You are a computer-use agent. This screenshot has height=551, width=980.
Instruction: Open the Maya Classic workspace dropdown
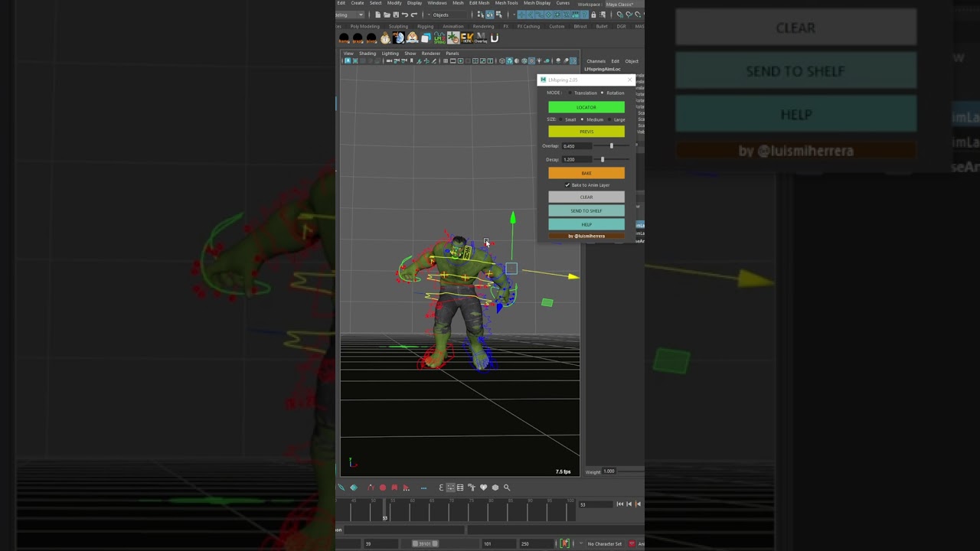coord(624,4)
